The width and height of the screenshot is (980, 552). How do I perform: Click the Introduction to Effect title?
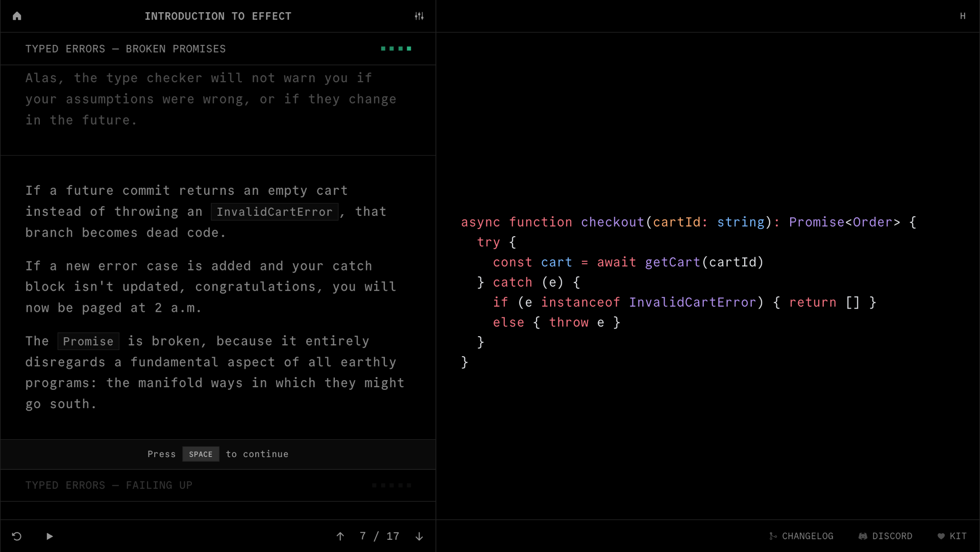pyautogui.click(x=218, y=16)
